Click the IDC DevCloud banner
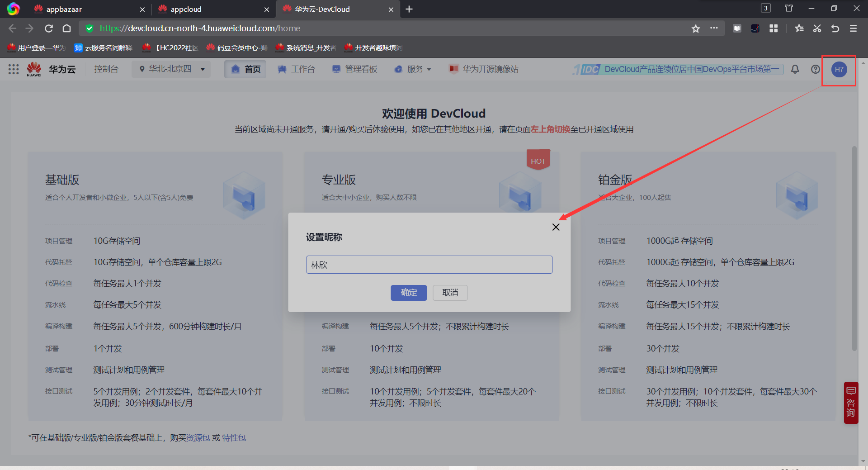The height and width of the screenshot is (470, 868). point(678,69)
